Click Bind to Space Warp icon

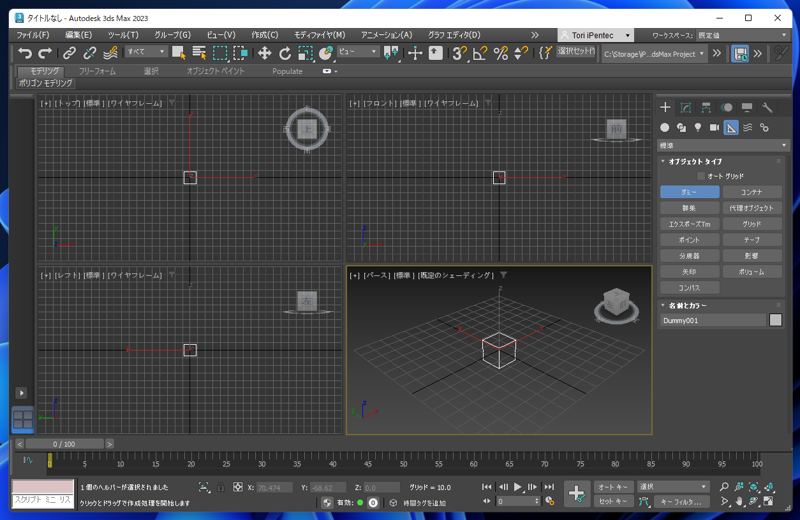click(x=110, y=53)
